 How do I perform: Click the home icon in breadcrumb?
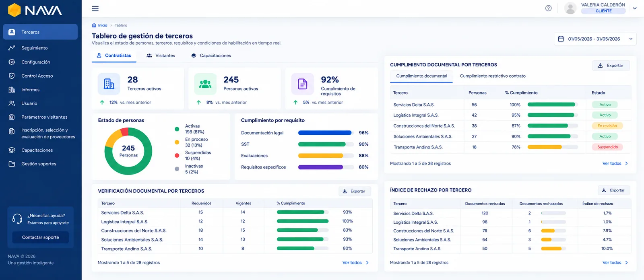tap(94, 25)
